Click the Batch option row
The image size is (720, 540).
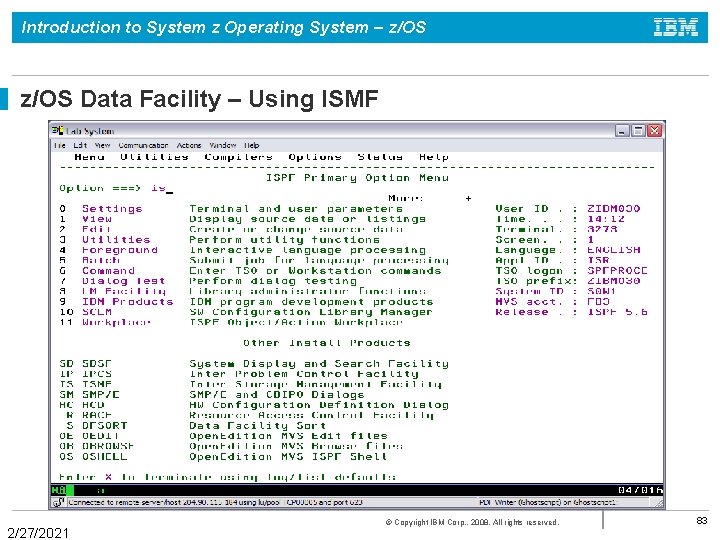[254, 260]
